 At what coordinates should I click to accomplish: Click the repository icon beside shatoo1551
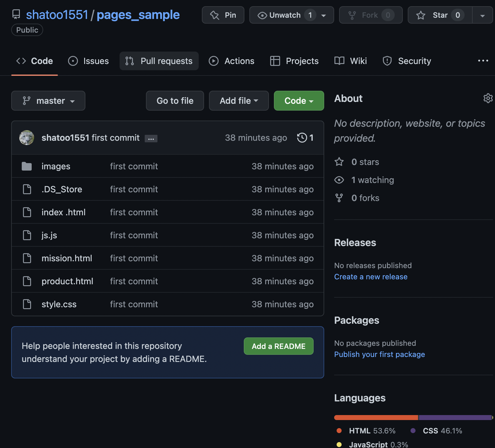click(x=16, y=14)
